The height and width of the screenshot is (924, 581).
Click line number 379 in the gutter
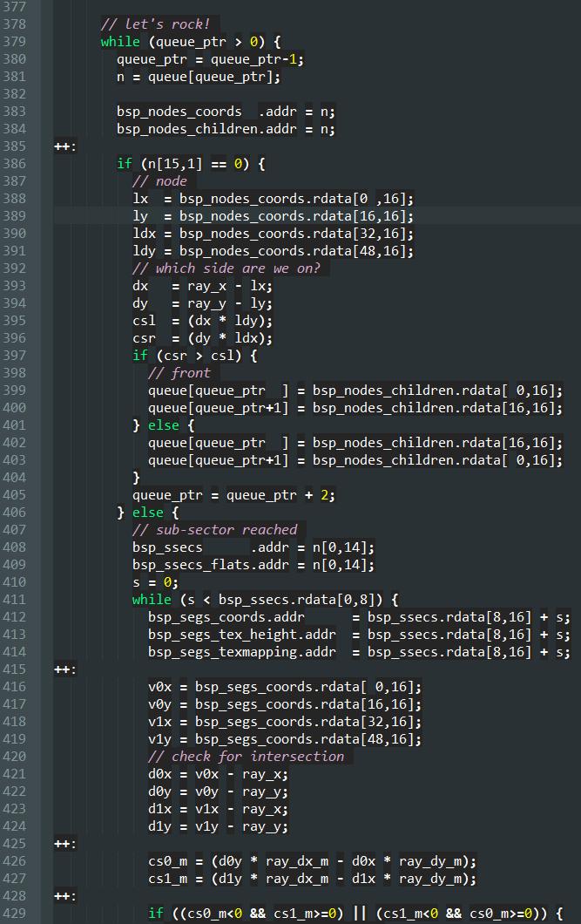point(14,42)
